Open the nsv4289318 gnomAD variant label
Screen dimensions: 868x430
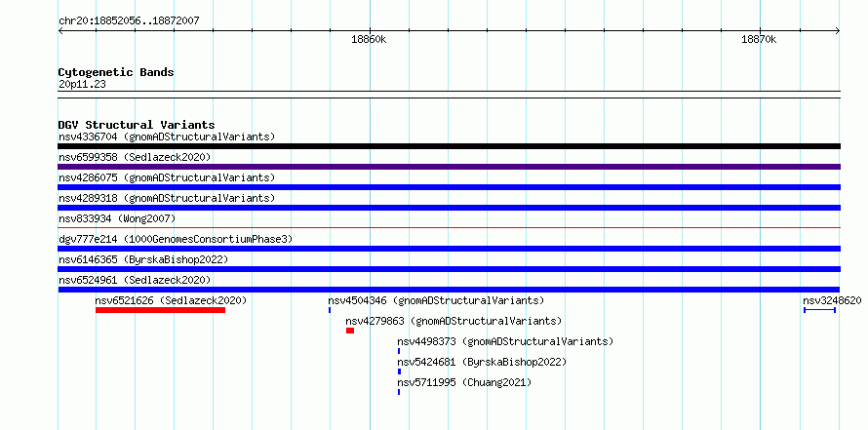(167, 198)
